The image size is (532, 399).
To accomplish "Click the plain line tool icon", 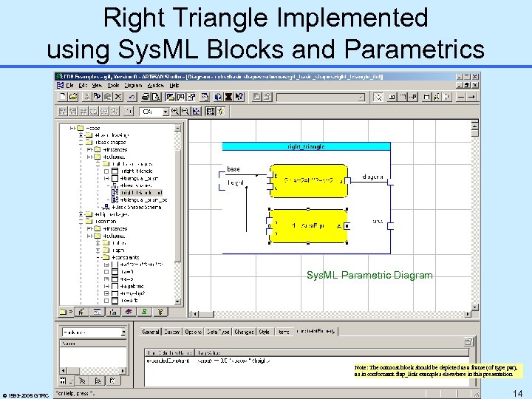I will pyautogui.click(x=461, y=97).
